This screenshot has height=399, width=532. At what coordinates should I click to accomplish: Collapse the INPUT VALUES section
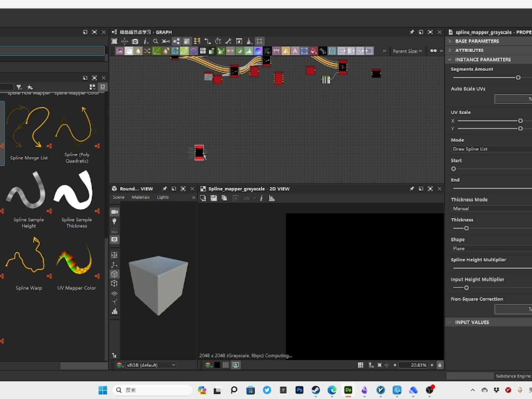tap(450, 322)
